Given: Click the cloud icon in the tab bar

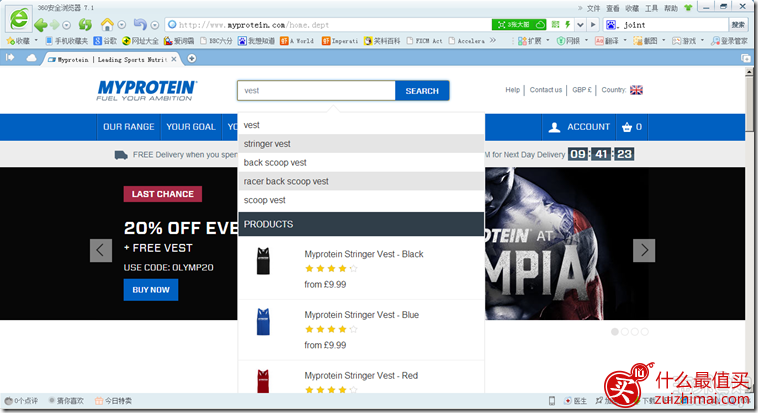Looking at the screenshot, I should [x=31, y=58].
